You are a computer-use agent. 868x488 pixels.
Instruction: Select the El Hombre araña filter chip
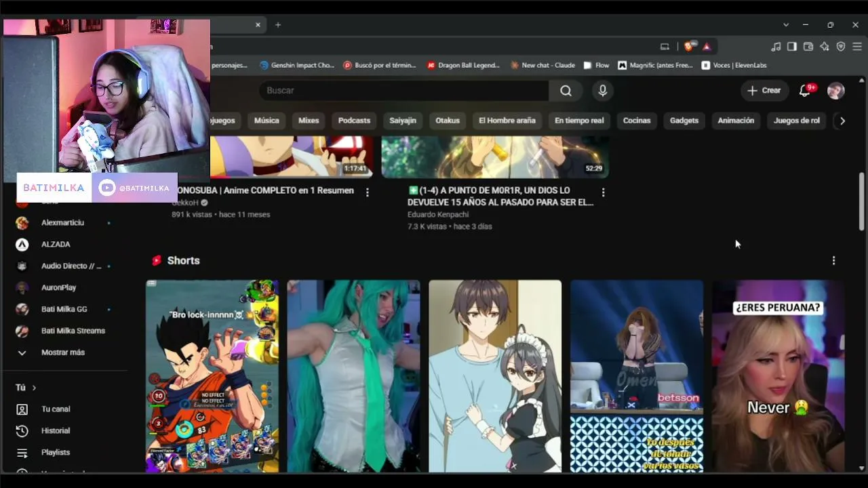pos(507,121)
